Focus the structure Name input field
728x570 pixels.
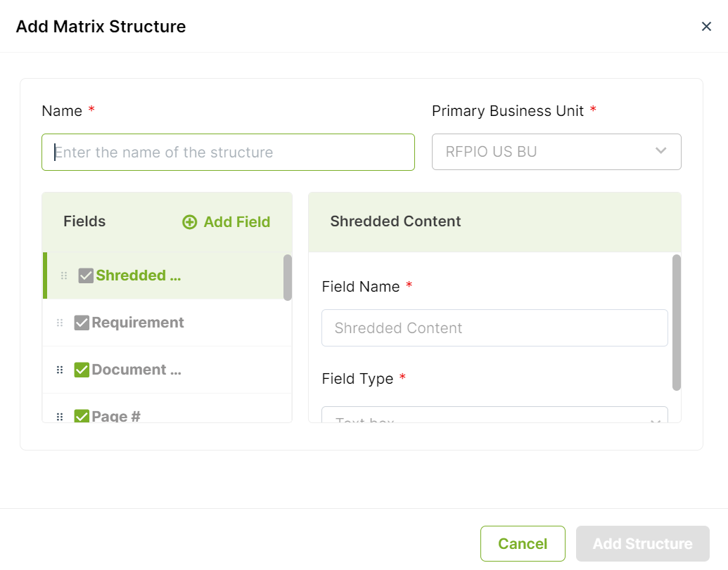(228, 152)
